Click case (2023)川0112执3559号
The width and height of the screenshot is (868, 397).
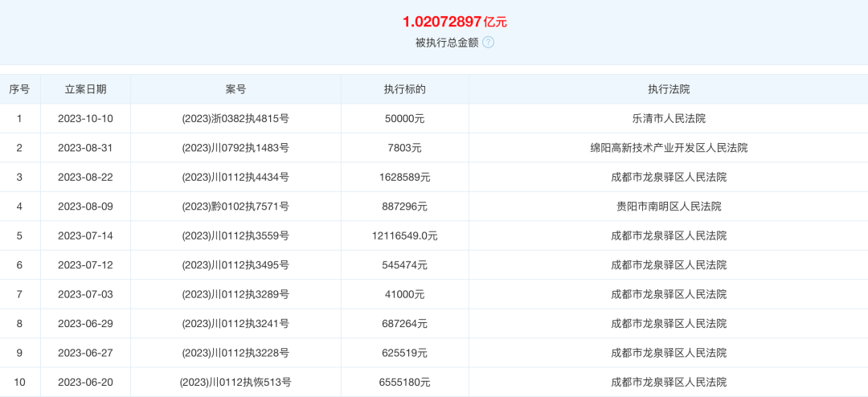click(x=235, y=236)
